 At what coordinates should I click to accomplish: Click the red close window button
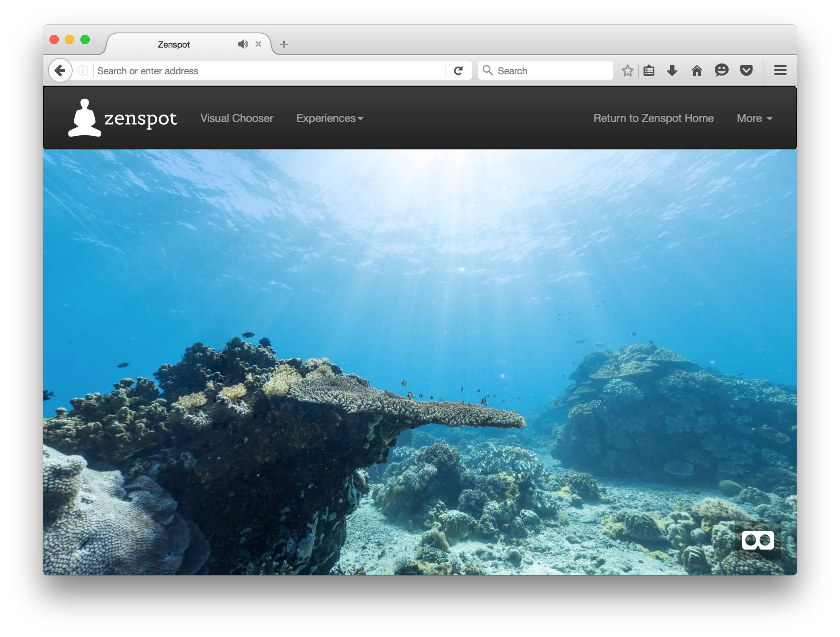pos(54,39)
